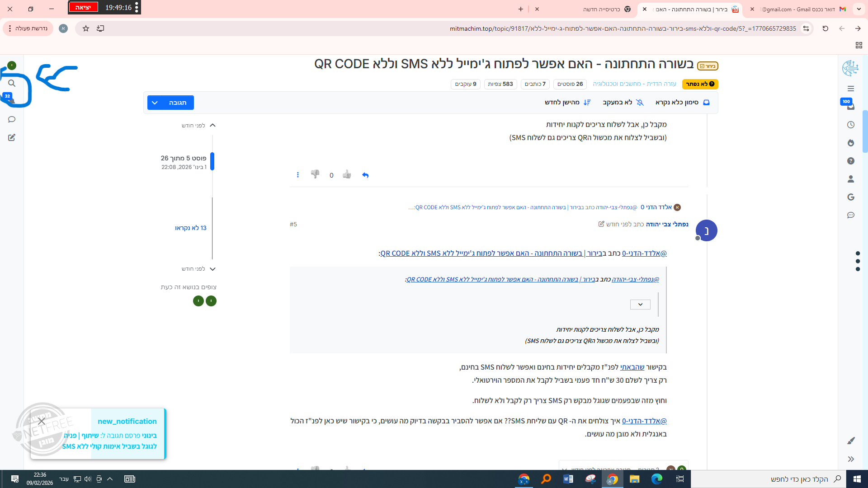Image resolution: width=868 pixels, height=488 pixels.
Task: Open the 'תגובה' reply button dropdown
Action: pos(155,103)
